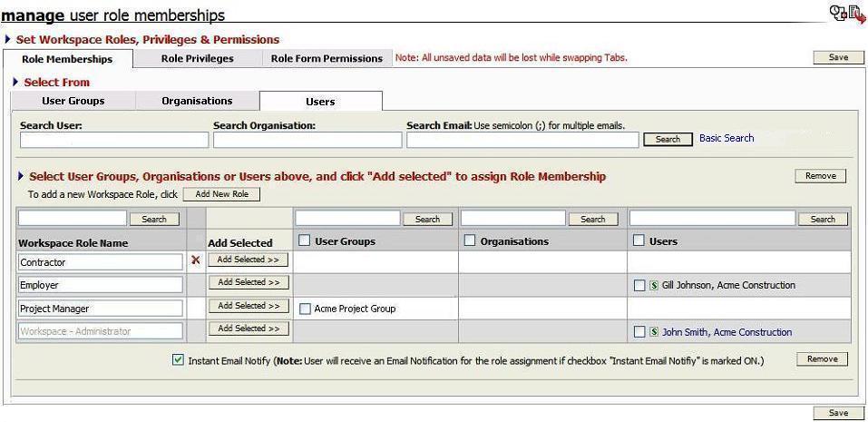868x422 pixels.
Task: Click Search button above User Groups column
Action: 427,219
